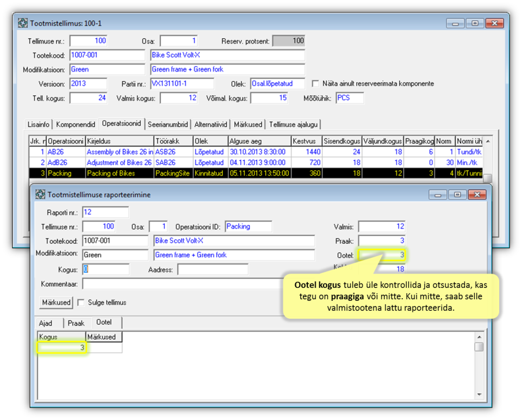Click scroll-down arrow of Ootel list
Image resolution: width=522 pixels, height=420 pixels.
(x=480, y=394)
